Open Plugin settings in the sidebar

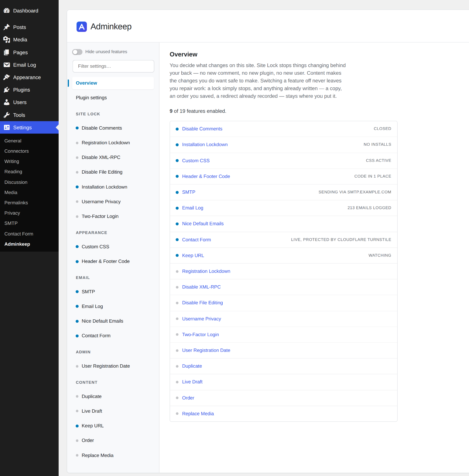tap(91, 98)
